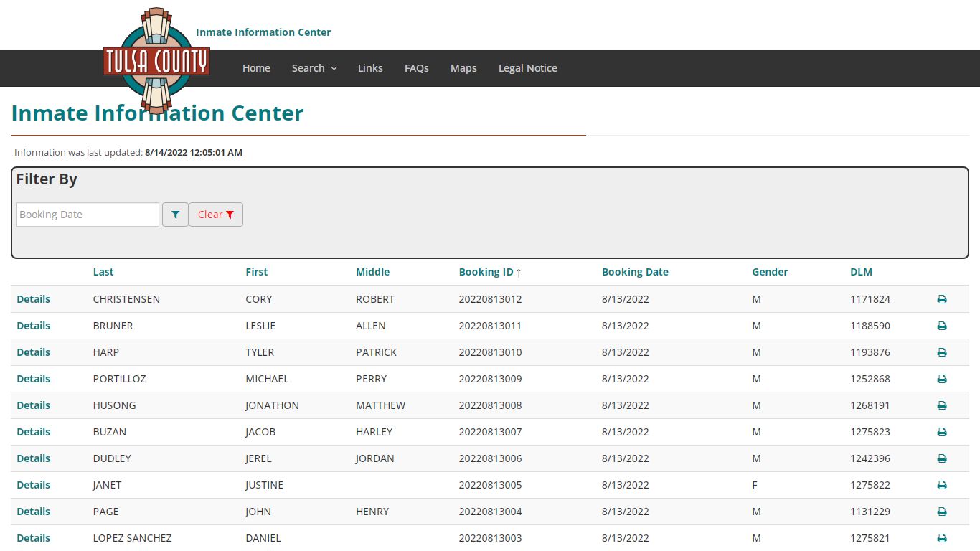
Task: Open Details for PAGE
Action: [x=34, y=512]
